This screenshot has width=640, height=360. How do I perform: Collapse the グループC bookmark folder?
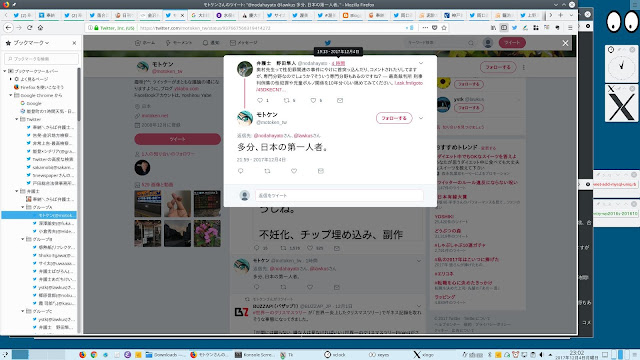pos(23,311)
